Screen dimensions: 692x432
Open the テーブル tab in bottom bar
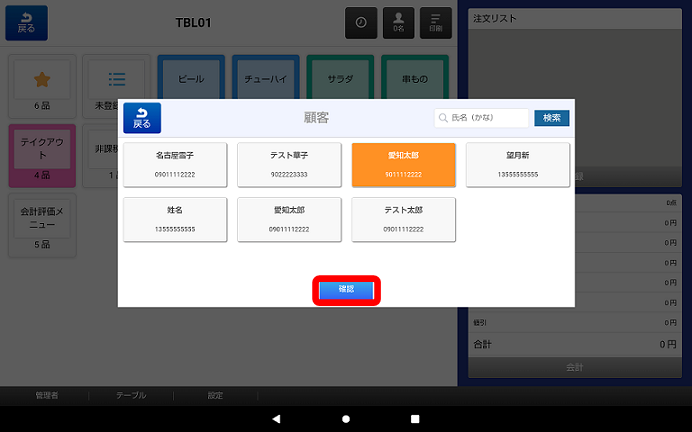coord(131,395)
